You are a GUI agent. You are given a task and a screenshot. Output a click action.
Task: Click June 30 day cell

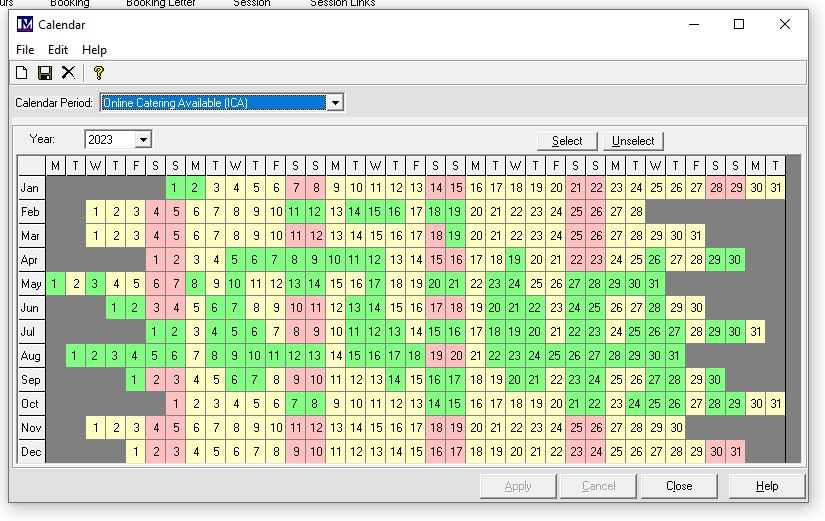(x=695, y=308)
